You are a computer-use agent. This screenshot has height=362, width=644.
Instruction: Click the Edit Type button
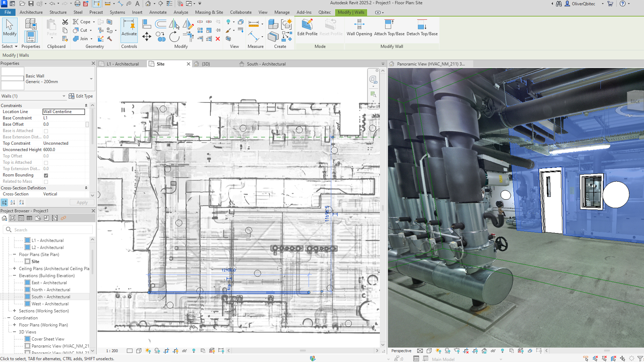pyautogui.click(x=81, y=96)
